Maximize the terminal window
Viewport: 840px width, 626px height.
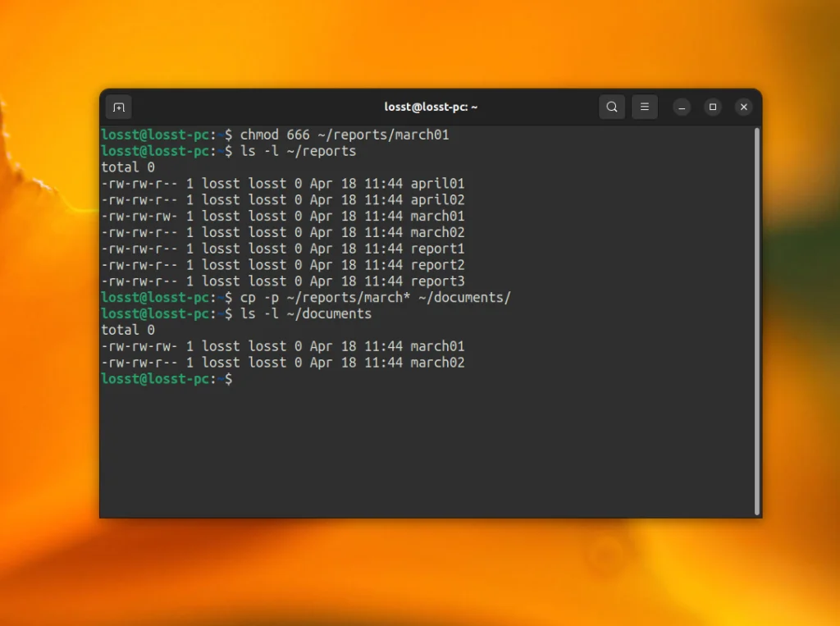click(x=713, y=107)
